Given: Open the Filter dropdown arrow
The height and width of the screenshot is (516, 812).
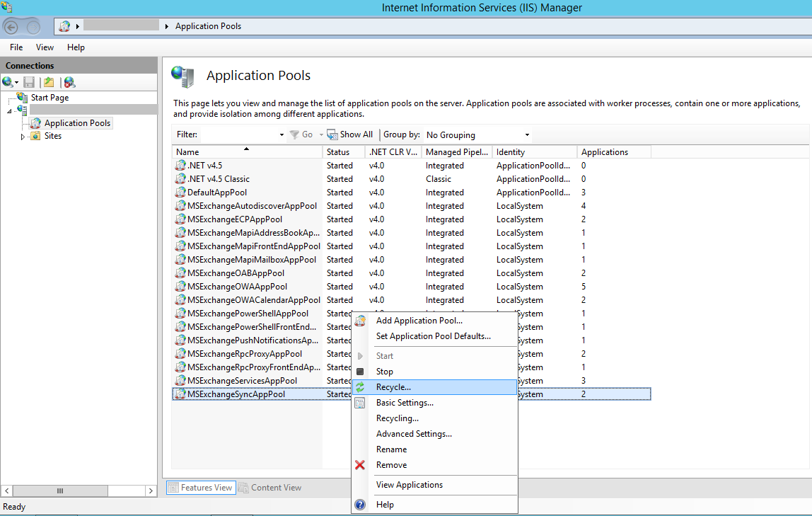Looking at the screenshot, I should point(282,134).
